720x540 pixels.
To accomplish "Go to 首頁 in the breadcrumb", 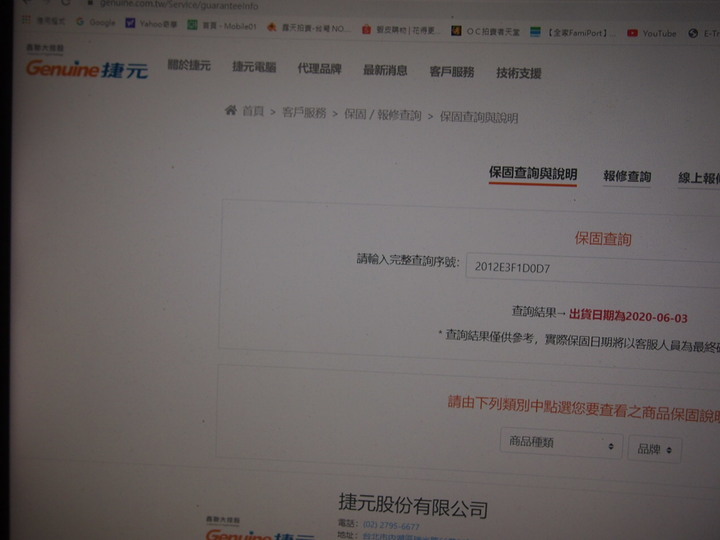I will click(253, 111).
